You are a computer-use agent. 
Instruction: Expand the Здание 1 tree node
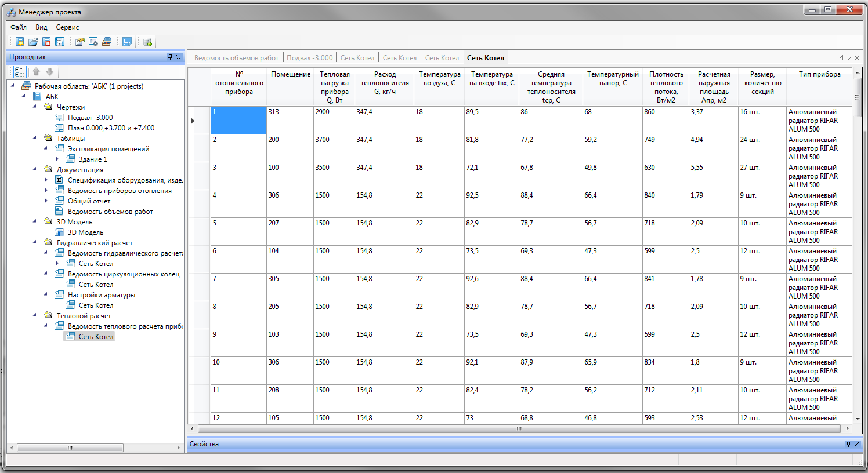pos(57,159)
